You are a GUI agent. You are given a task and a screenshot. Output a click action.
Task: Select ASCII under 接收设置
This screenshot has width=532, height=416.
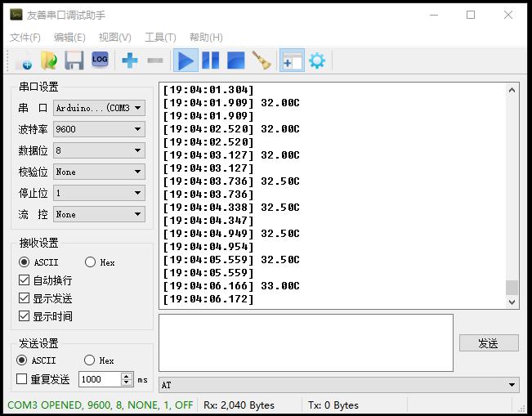38,262
